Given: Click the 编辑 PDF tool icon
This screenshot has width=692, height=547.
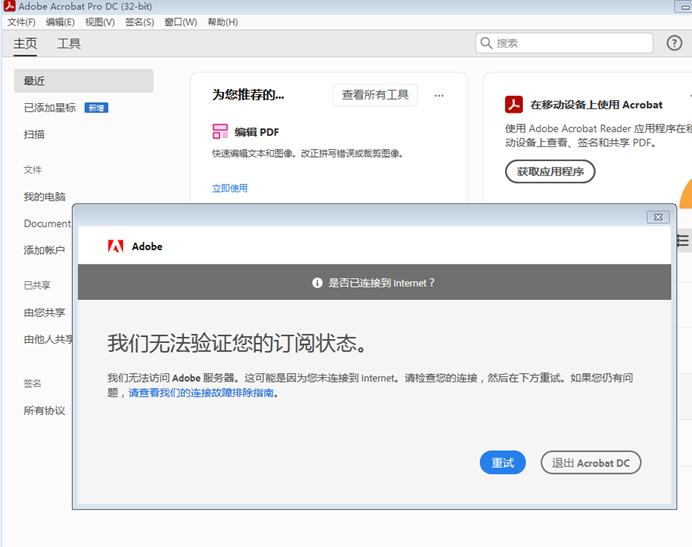Looking at the screenshot, I should coord(220,131).
